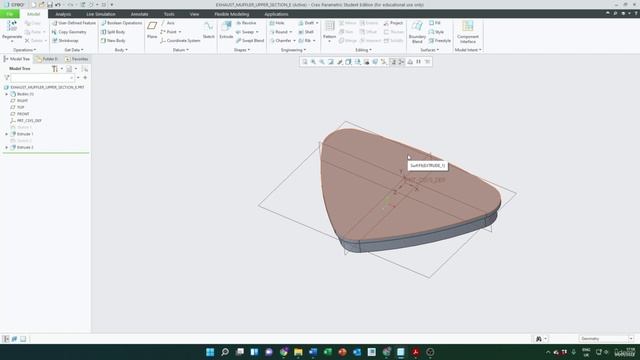Open Windows taskbar search
The image size is (640, 360).
[x=225, y=352]
